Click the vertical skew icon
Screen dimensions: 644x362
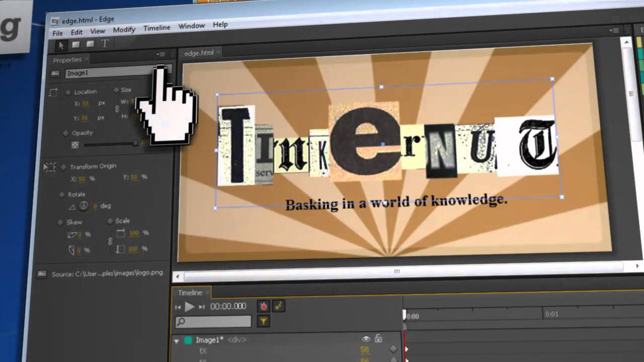pos(71,250)
